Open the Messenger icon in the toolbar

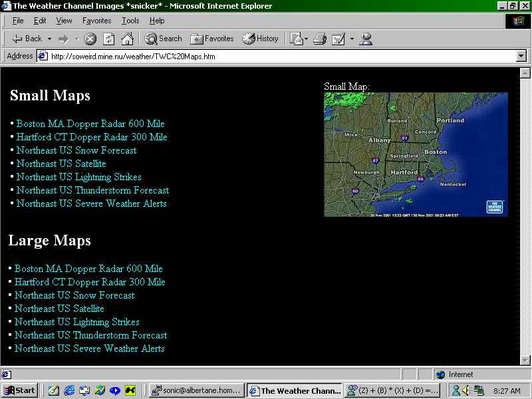pos(366,39)
